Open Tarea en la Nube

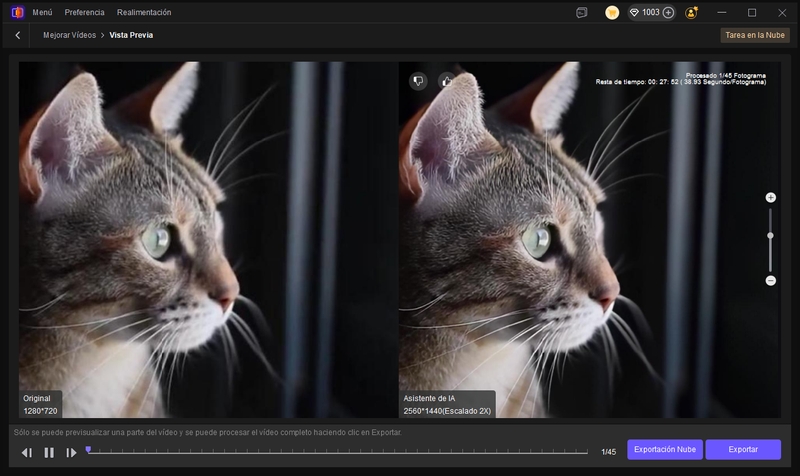(x=755, y=35)
